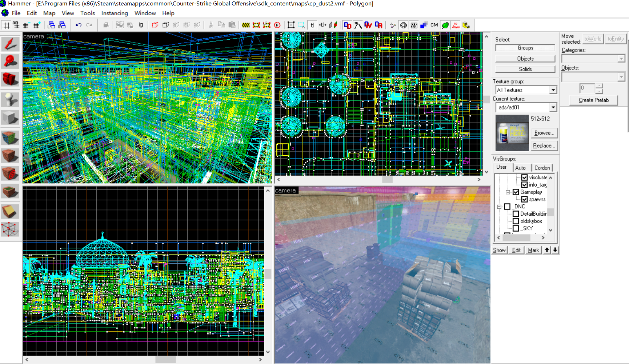Viewport: 629px width, 364px height.
Task: Click the CM collision models icon
Action: 434,25
